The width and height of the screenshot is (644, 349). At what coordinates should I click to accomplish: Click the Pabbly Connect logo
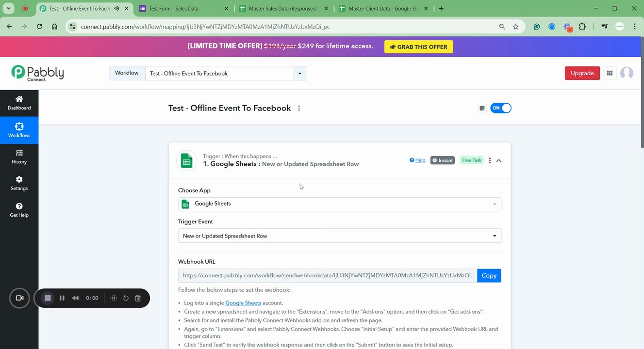(x=37, y=73)
